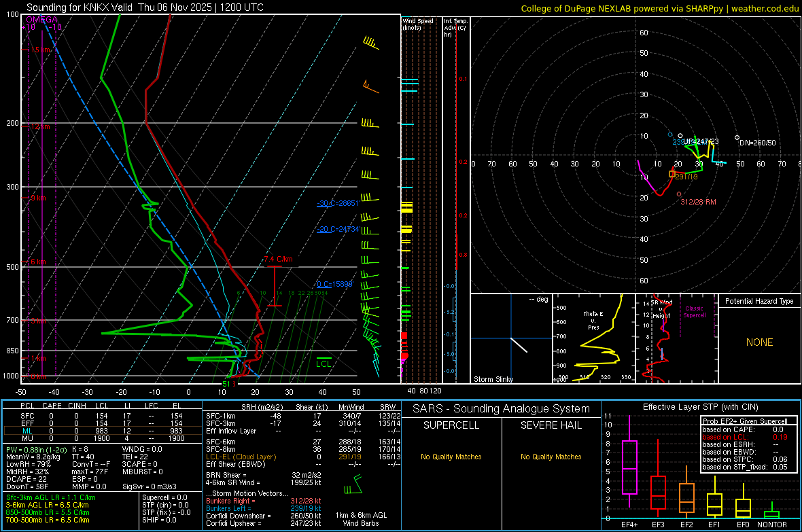Click the SARS Sounding Analogue System heading
The image size is (802, 532).
tap(502, 409)
